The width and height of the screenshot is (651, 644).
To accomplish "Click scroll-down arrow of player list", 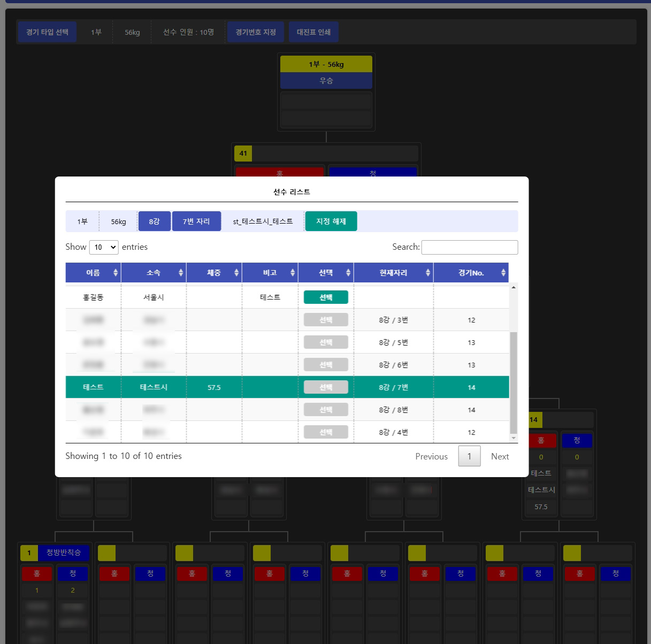I will (514, 438).
